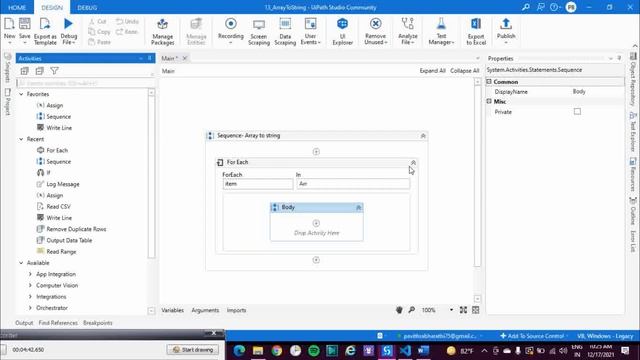This screenshot has width=640, height=360.
Task: Switch to the DEBUG ribbon tab
Action: pos(87,7)
